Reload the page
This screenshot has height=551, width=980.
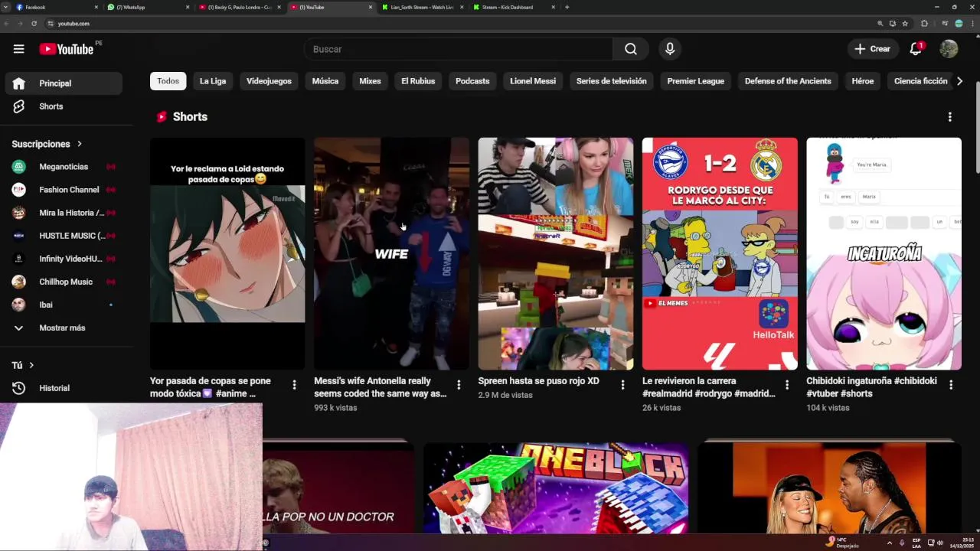click(x=34, y=24)
